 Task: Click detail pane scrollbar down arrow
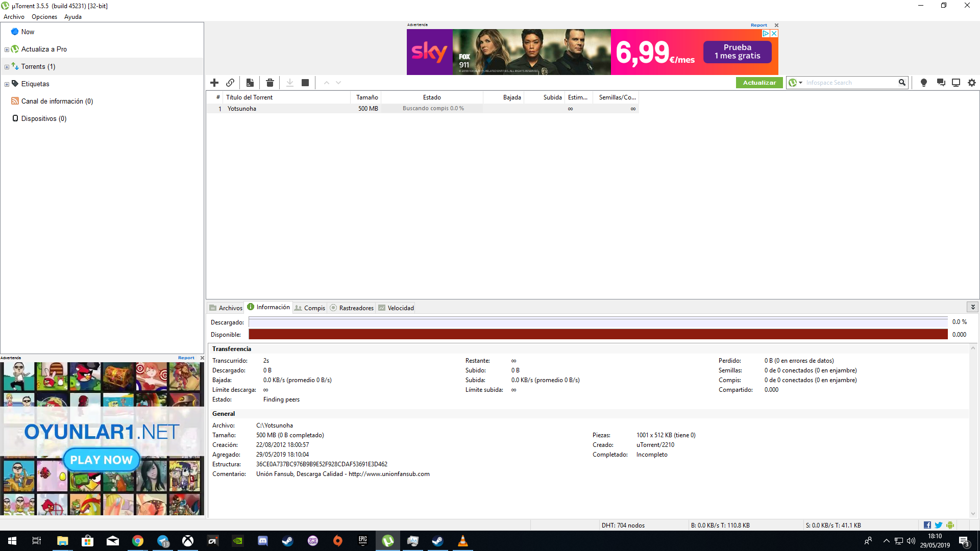pos(973,513)
